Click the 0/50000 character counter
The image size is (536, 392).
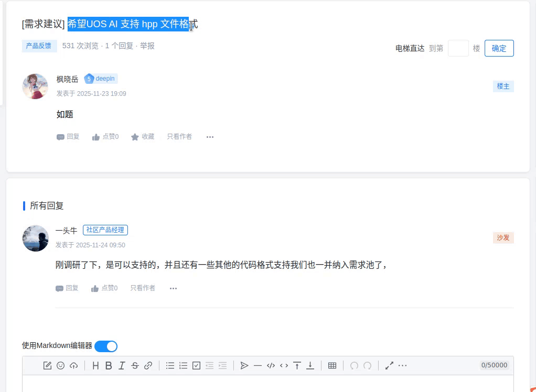point(494,365)
